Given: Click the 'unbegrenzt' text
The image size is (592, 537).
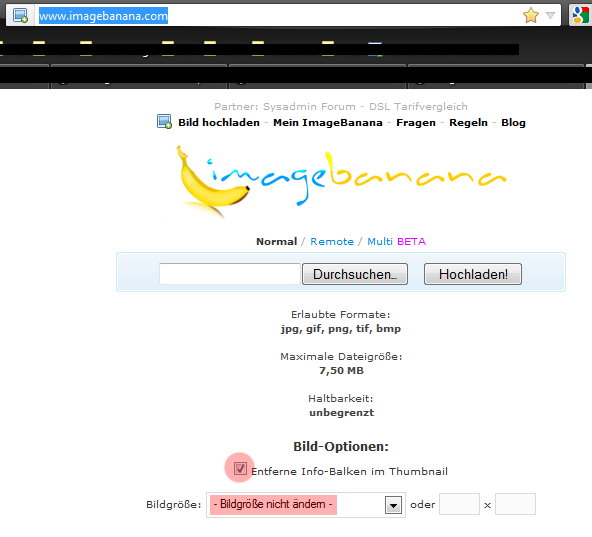Looking at the screenshot, I should (x=341, y=412).
